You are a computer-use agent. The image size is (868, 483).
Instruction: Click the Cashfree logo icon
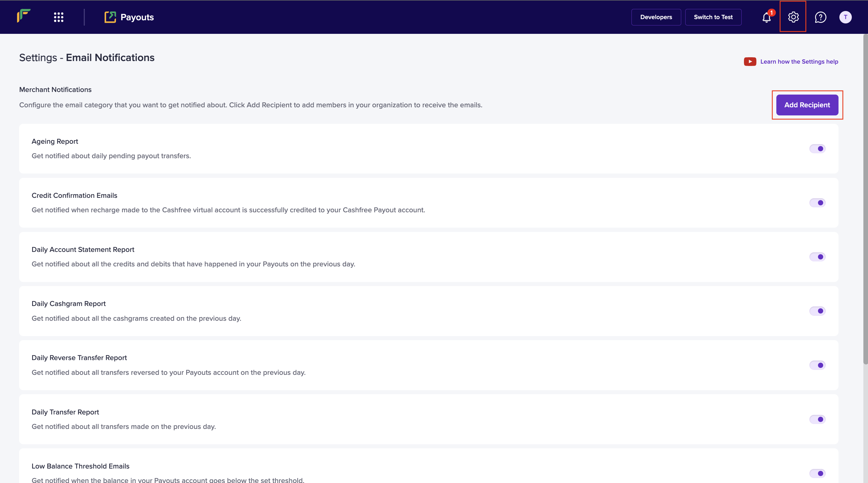tap(24, 16)
